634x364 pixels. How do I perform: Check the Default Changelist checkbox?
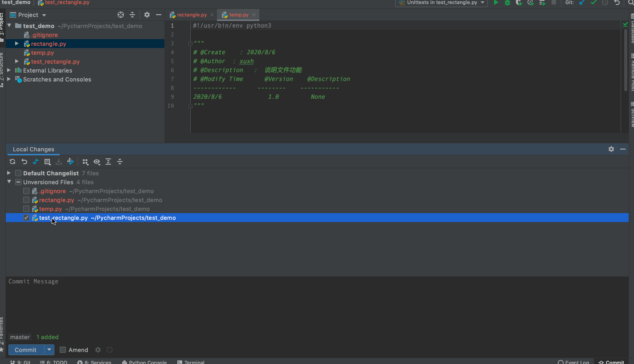click(x=18, y=173)
